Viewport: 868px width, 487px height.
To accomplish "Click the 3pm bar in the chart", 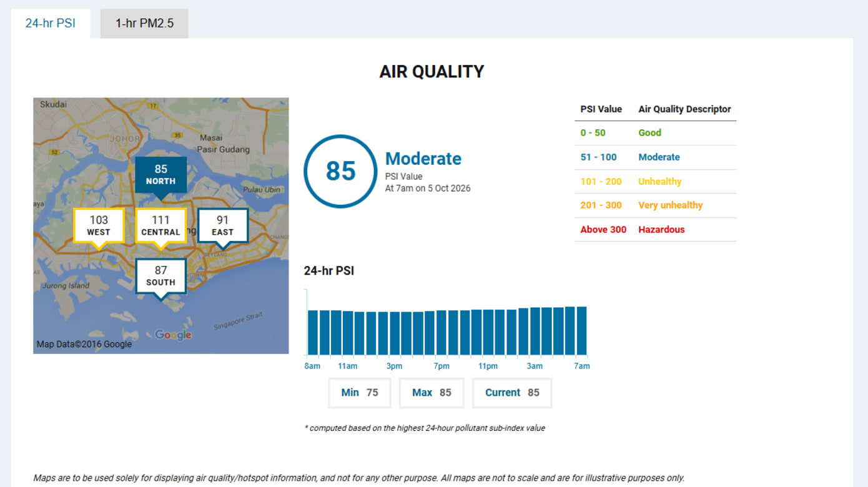I will (395, 333).
